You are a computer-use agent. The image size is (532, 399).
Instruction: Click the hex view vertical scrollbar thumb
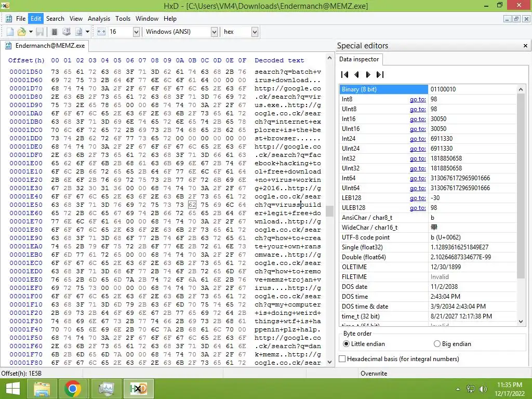(329, 211)
